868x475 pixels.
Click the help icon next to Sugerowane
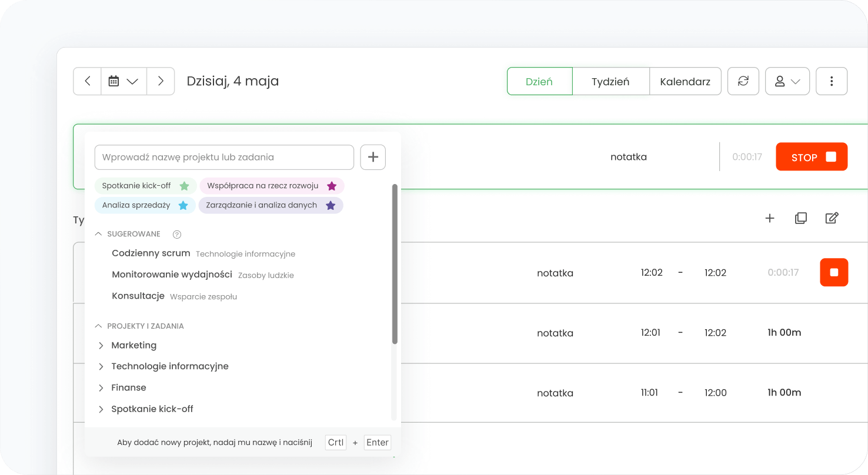[x=177, y=235]
